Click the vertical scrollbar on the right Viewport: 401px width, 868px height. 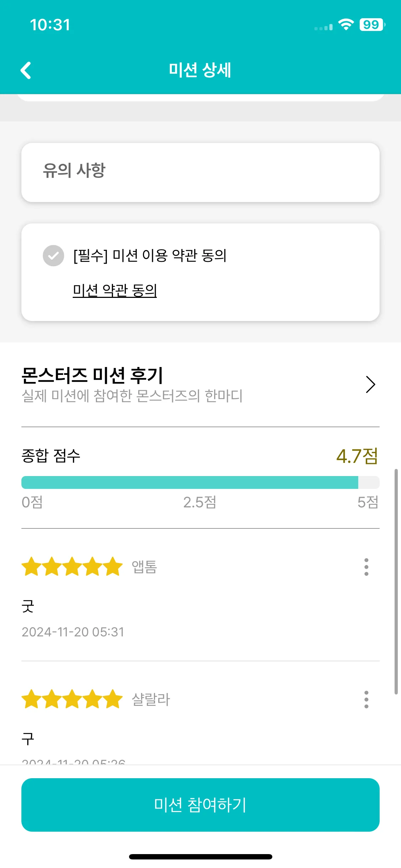pyautogui.click(x=396, y=582)
